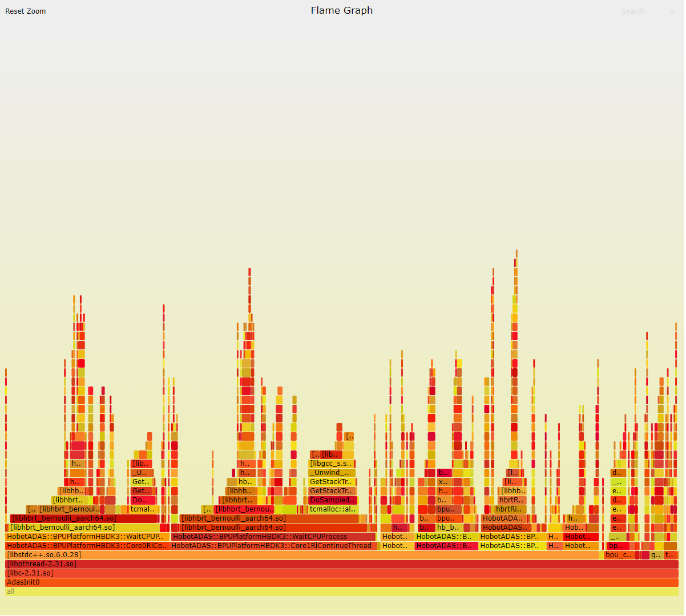Click the Reset Zoom button
Viewport: 686px width, 616px height.
coord(26,11)
